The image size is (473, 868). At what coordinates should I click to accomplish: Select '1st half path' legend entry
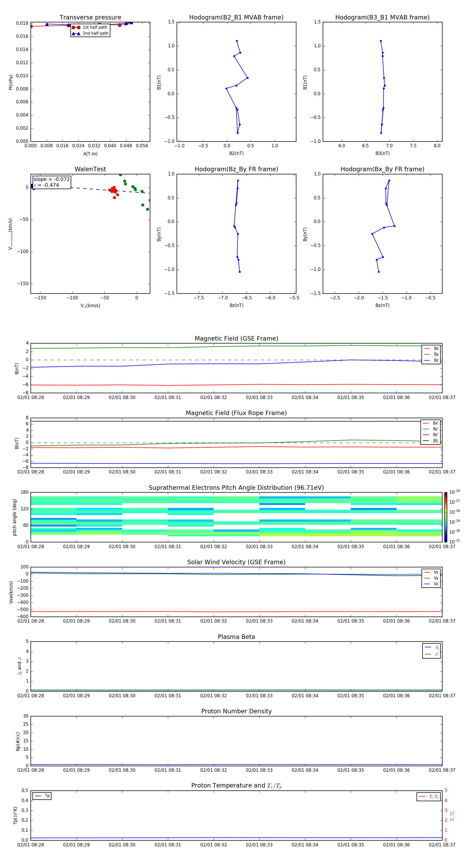coord(90,27)
